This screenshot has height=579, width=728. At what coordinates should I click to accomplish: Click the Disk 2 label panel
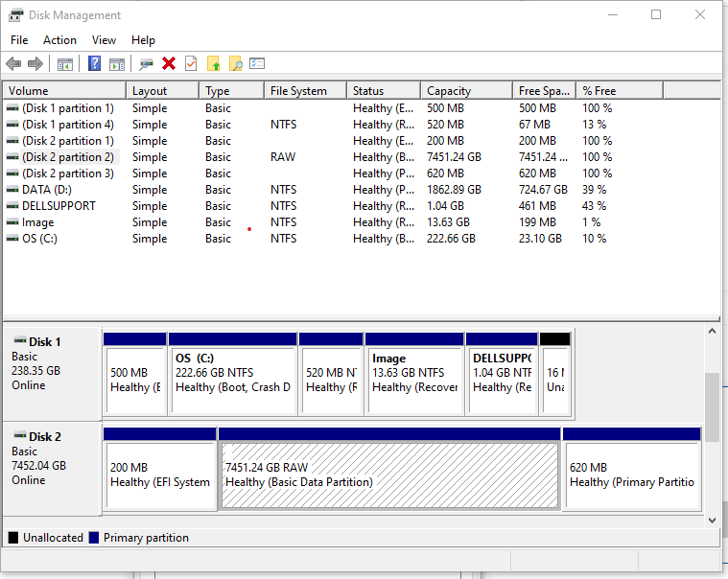tap(52, 468)
